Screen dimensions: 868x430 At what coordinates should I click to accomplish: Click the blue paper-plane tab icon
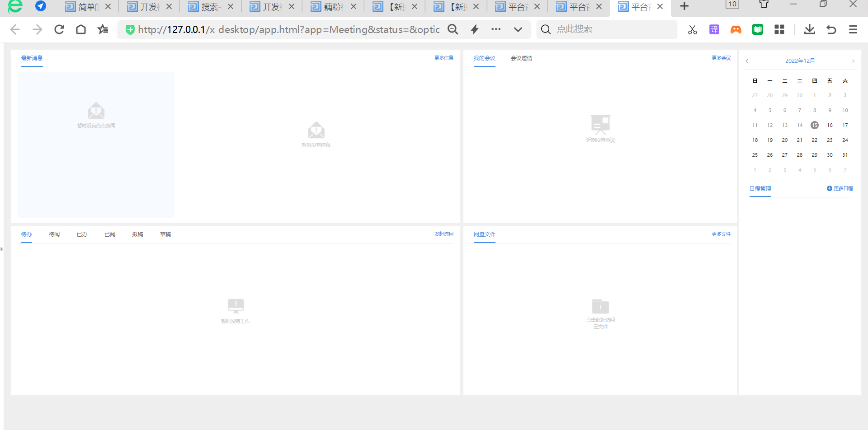[41, 6]
